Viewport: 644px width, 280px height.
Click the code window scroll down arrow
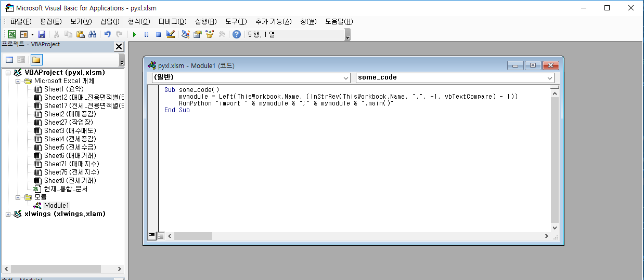pyautogui.click(x=554, y=228)
